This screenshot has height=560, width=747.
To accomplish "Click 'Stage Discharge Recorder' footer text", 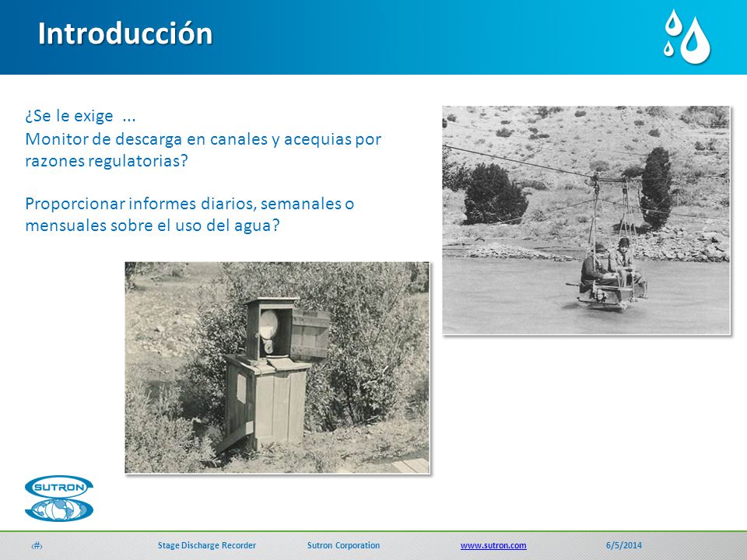I will (x=207, y=545).
